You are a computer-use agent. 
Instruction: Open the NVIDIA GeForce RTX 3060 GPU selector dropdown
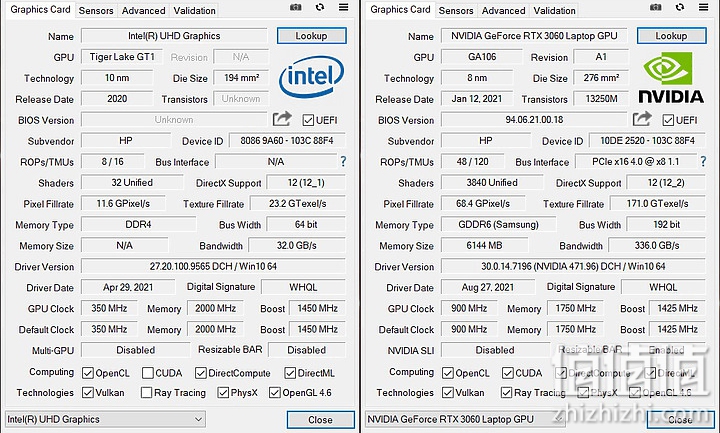465,419
